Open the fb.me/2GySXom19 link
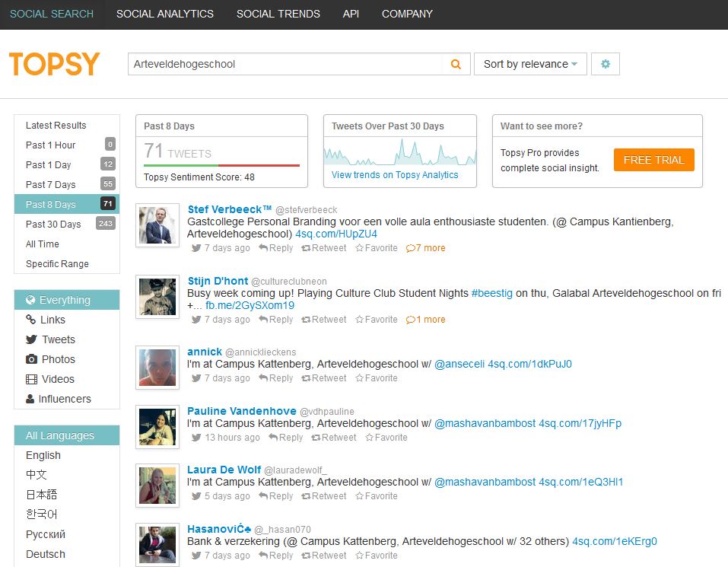The image size is (728, 567). (250, 305)
